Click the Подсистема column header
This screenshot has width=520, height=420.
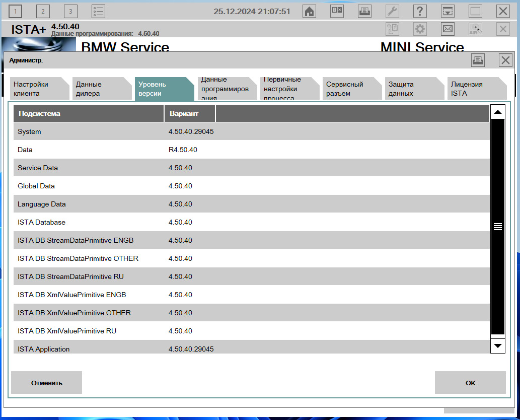click(88, 113)
